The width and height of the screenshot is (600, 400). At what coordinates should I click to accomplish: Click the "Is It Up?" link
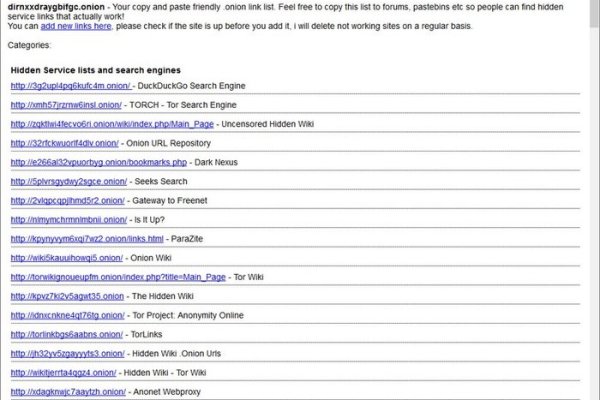point(69,219)
